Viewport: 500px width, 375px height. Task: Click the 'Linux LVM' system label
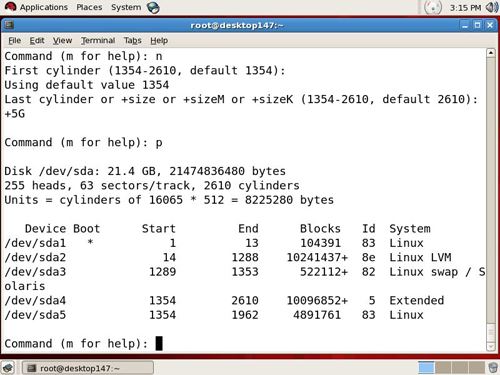click(420, 257)
